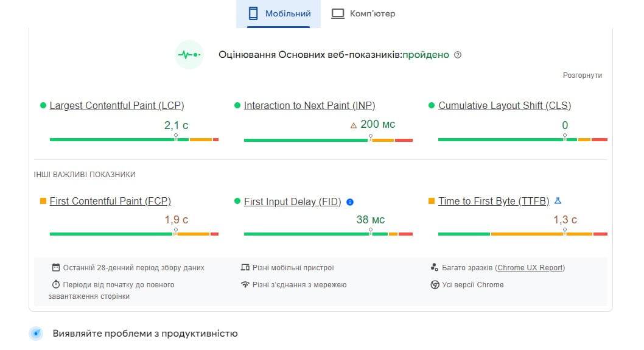Open Largest Contentful Paint (LCP) link

click(x=117, y=105)
